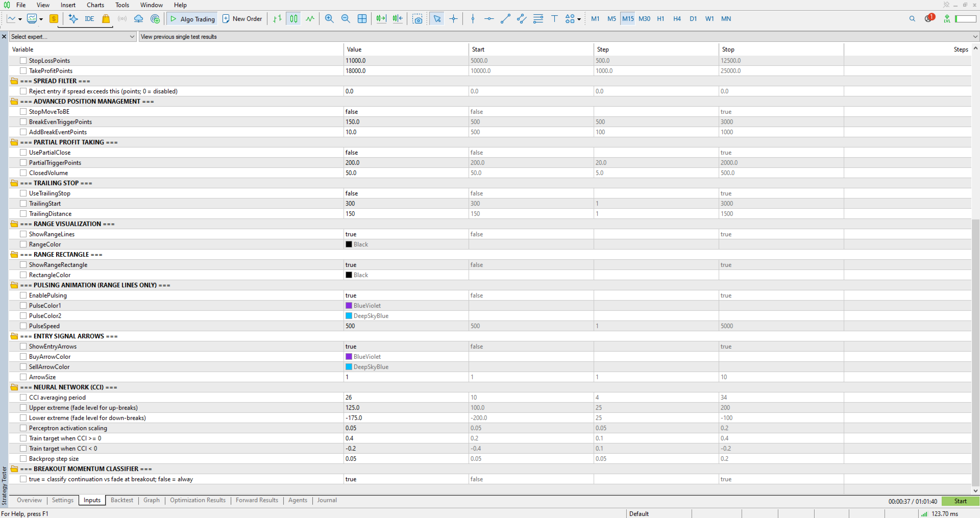Draw a trendline
Viewport: 980px width, 518px height.
[x=505, y=19]
